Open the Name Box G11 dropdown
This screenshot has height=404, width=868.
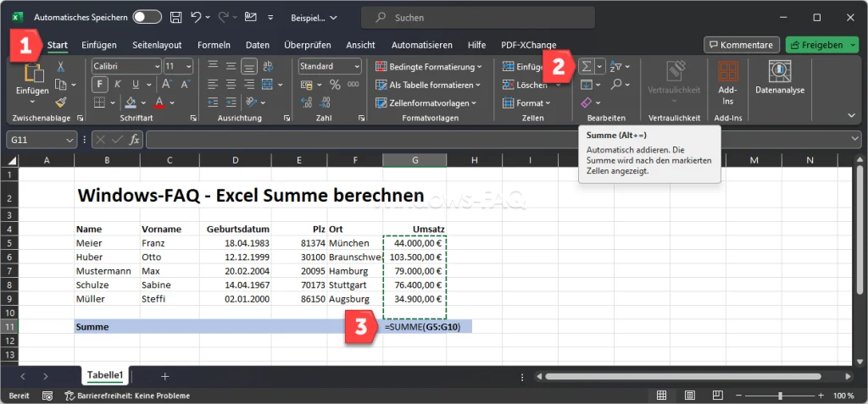click(x=70, y=140)
